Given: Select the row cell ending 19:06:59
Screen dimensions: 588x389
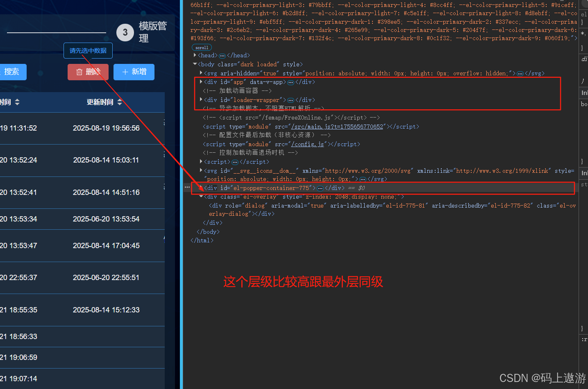Looking at the screenshot, I should click(18, 357).
